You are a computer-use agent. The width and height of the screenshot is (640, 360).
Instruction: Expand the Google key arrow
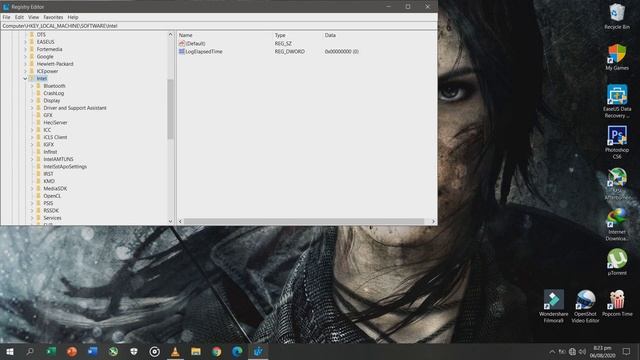click(x=25, y=56)
